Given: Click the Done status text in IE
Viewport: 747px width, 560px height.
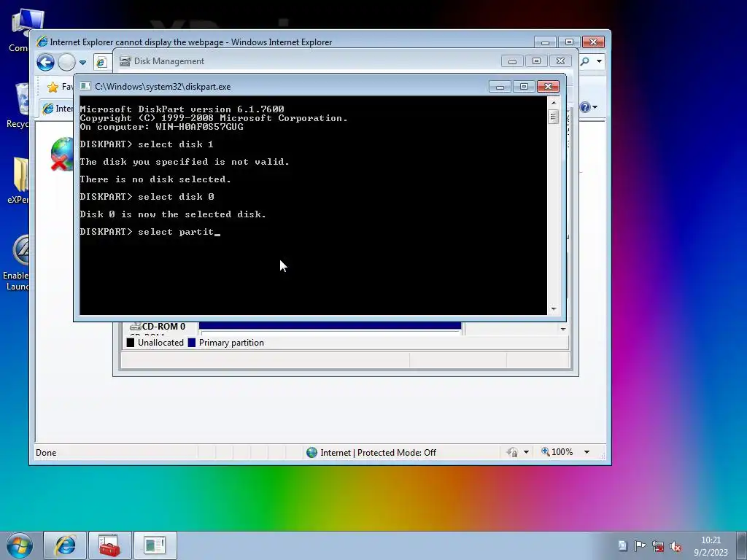Looking at the screenshot, I should (46, 452).
